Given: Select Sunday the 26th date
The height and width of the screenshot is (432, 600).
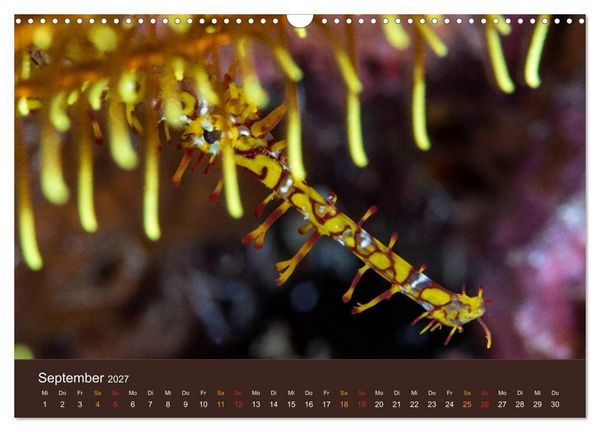Looking at the screenshot, I should coord(485,404).
